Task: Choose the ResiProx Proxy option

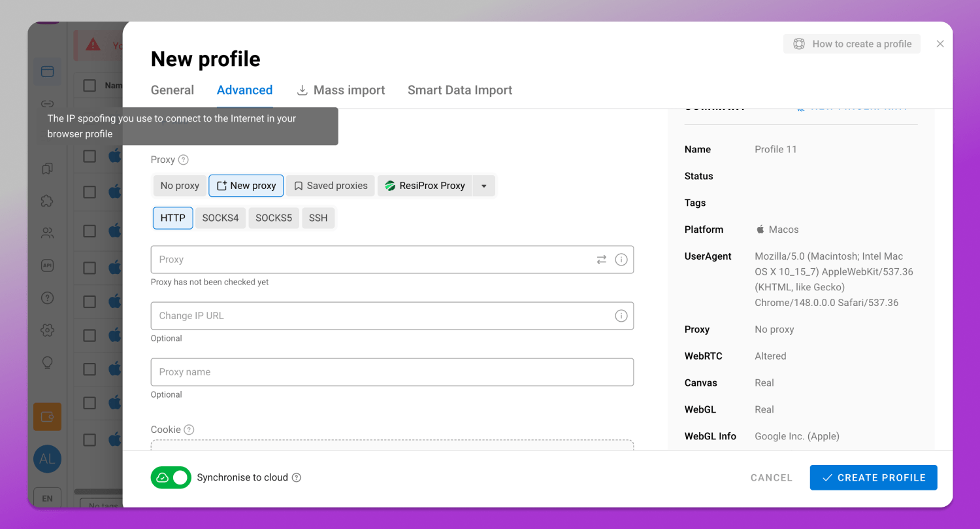Action: (x=425, y=186)
